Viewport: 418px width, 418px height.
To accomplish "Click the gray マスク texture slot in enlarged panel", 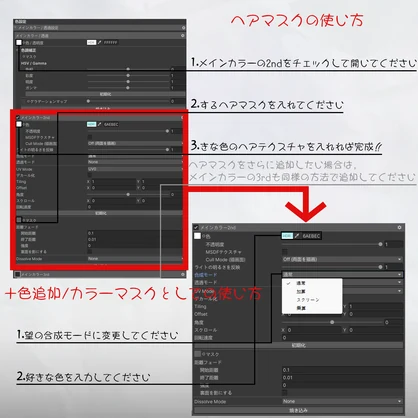I will click(197, 354).
